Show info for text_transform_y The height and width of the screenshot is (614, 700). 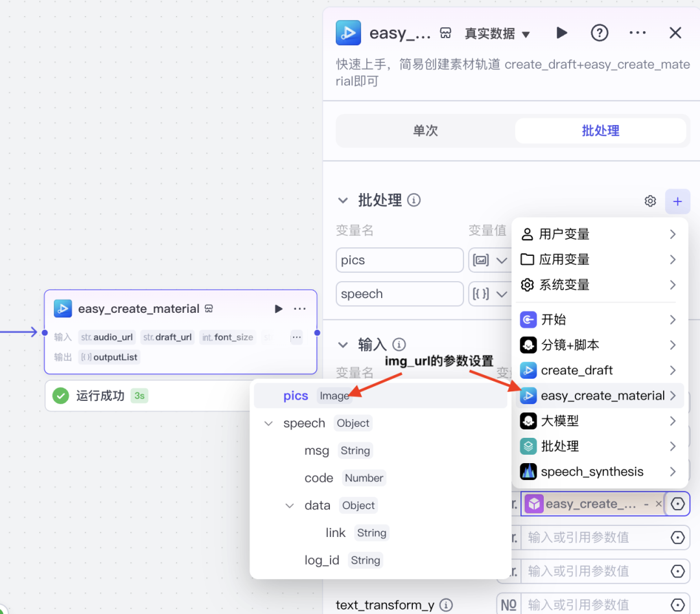446,605
